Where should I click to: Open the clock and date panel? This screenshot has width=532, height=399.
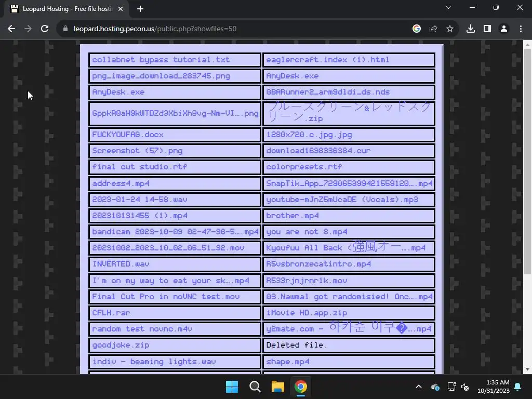click(x=493, y=387)
